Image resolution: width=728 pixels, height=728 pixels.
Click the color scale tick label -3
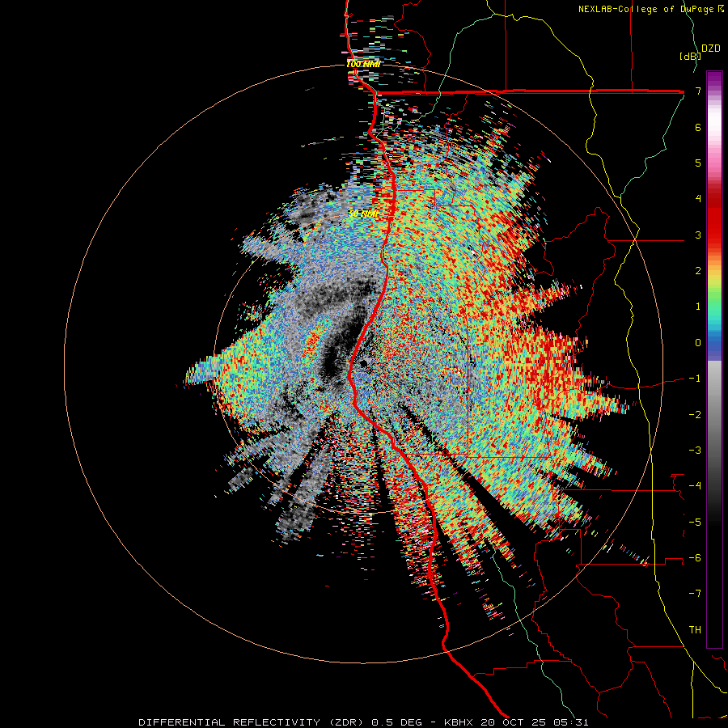[x=695, y=451]
